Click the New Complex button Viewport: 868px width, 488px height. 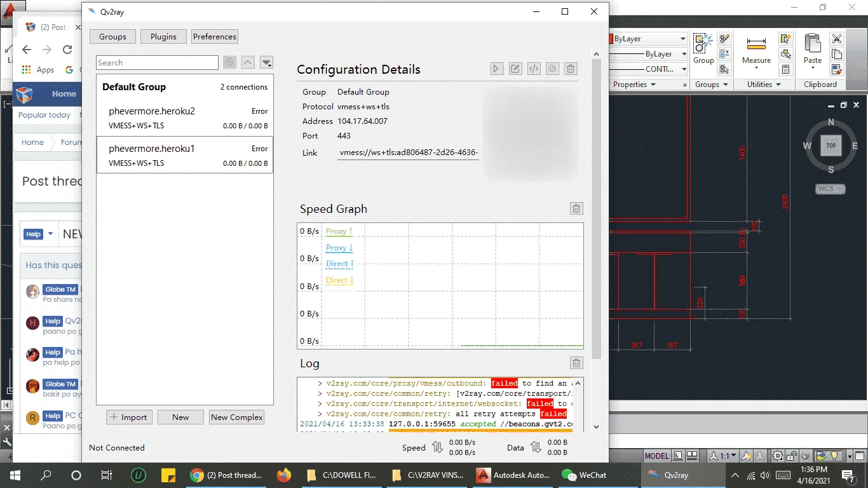(x=237, y=417)
